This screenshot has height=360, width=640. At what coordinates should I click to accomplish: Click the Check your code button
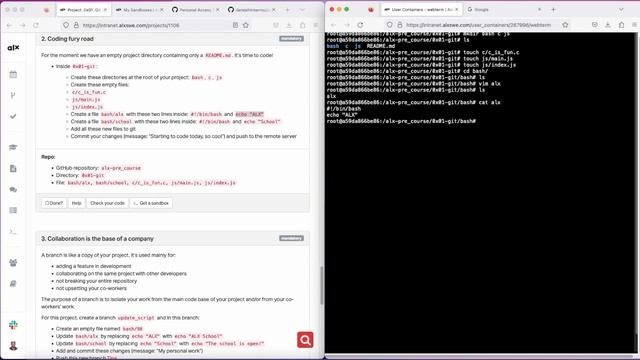point(107,203)
